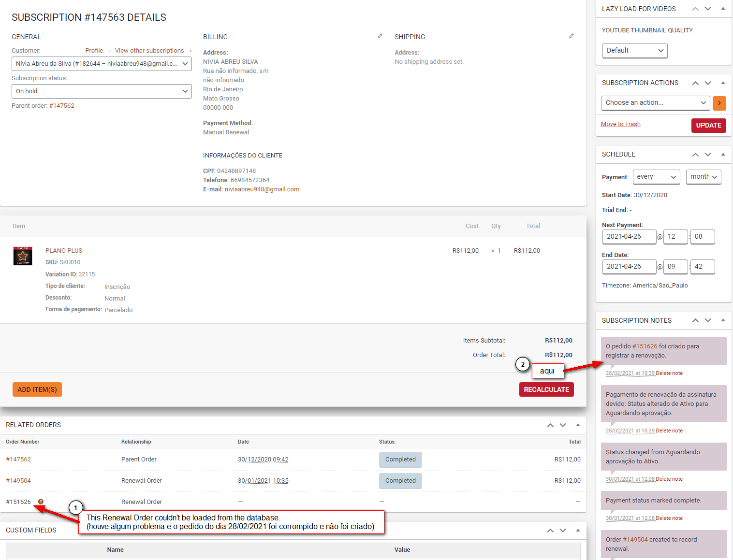The height and width of the screenshot is (560, 733).
Task: Move Schedule panel down
Action: click(x=708, y=155)
